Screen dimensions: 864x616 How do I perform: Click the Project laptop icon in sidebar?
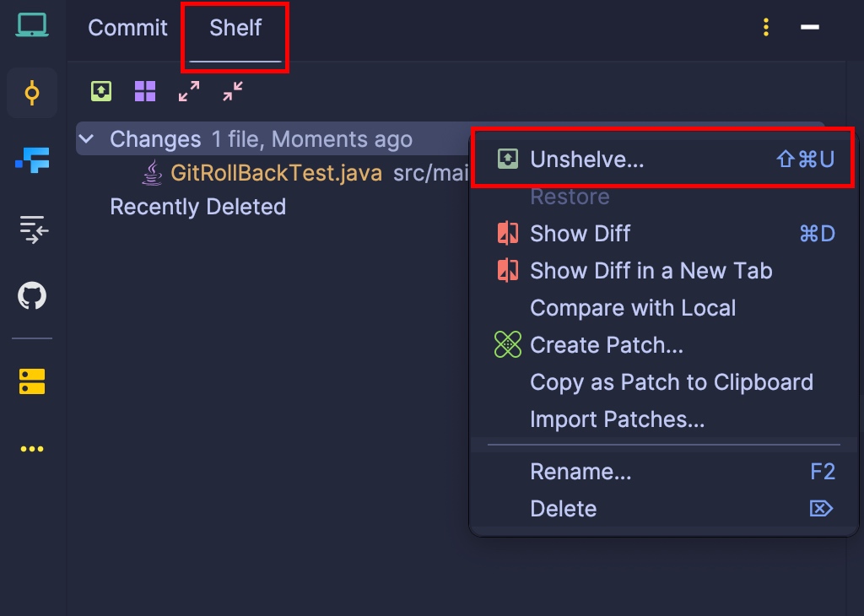coord(32,25)
